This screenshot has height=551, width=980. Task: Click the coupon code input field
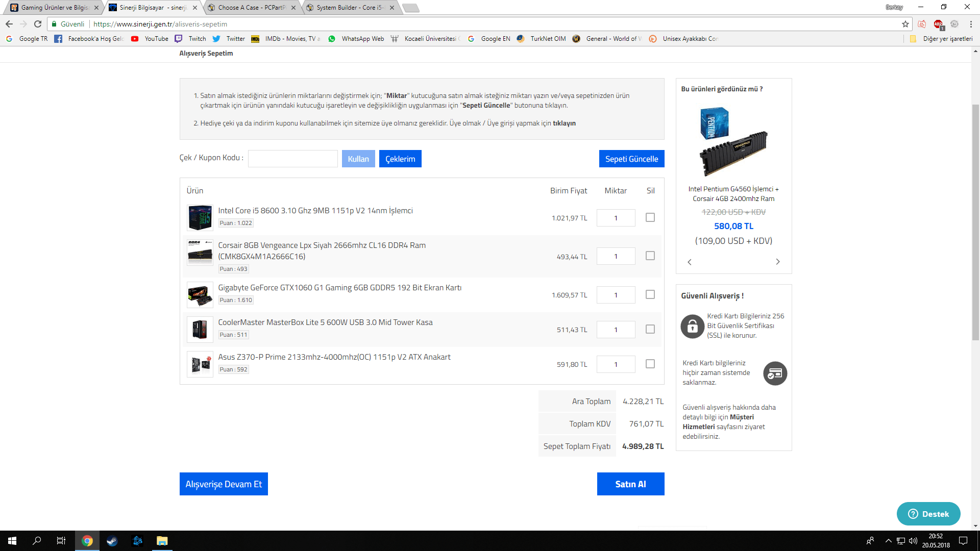[x=292, y=159]
